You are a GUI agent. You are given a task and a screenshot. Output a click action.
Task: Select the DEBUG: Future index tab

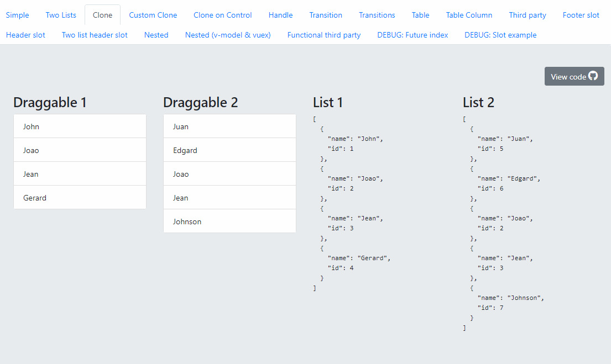pyautogui.click(x=412, y=34)
